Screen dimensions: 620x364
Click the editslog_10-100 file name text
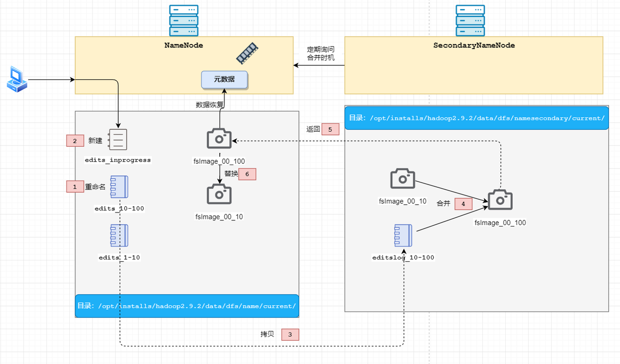pos(403,258)
